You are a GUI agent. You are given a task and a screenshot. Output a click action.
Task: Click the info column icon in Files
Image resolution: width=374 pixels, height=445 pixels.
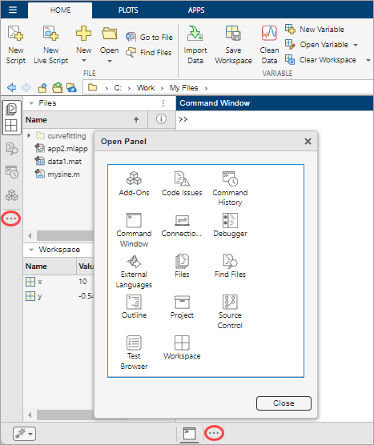[x=161, y=119]
